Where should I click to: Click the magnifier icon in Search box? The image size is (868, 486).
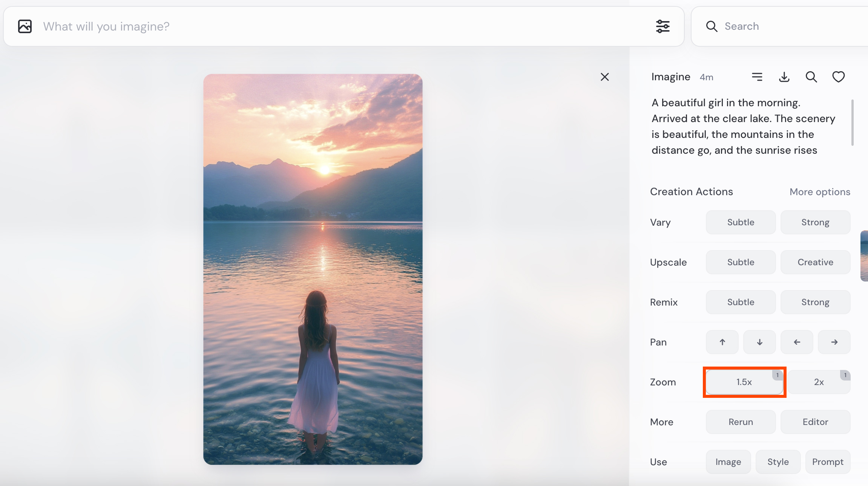712,26
